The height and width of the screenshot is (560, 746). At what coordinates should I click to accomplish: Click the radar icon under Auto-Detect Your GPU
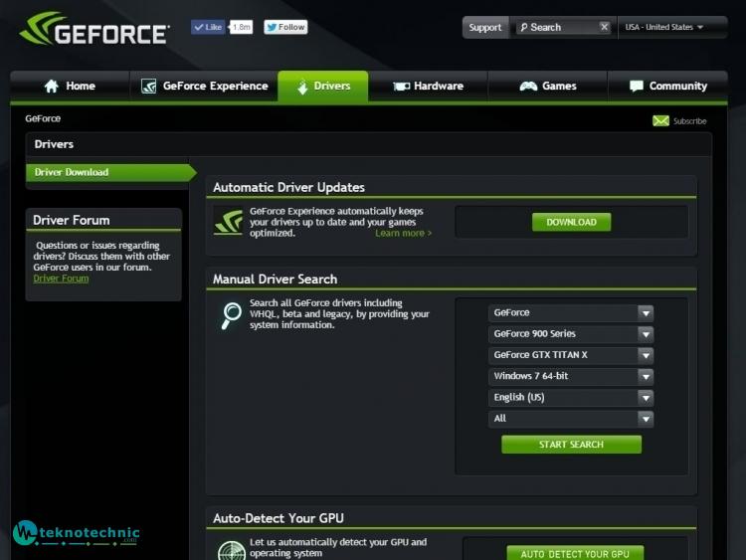point(231,549)
